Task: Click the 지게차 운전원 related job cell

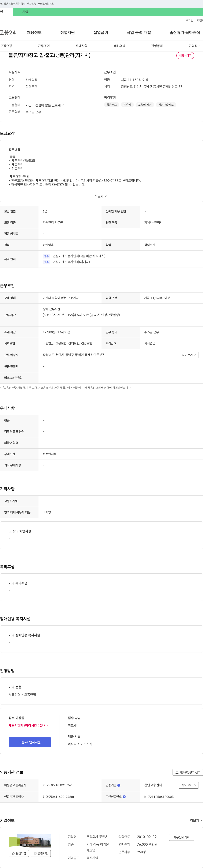Action: [x=153, y=222]
